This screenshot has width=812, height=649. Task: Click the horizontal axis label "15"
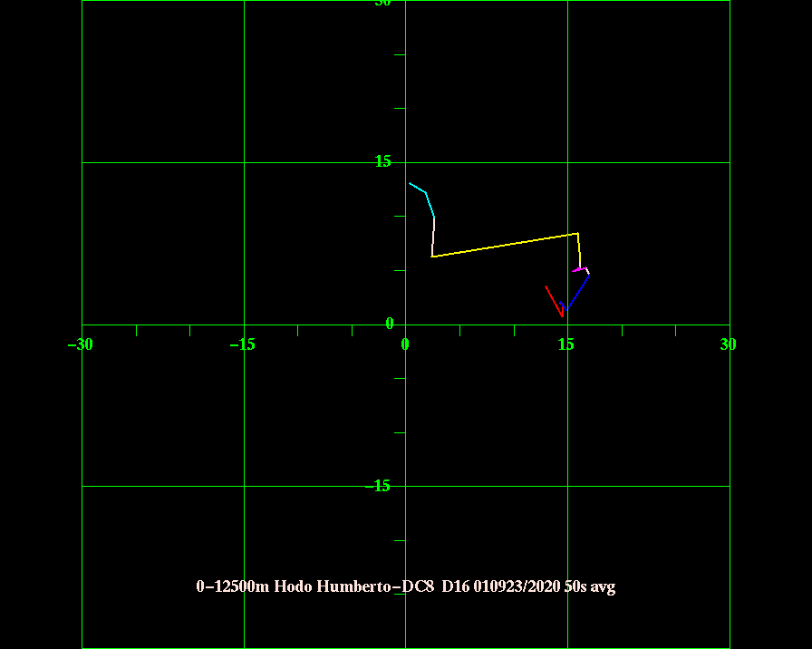(x=566, y=344)
